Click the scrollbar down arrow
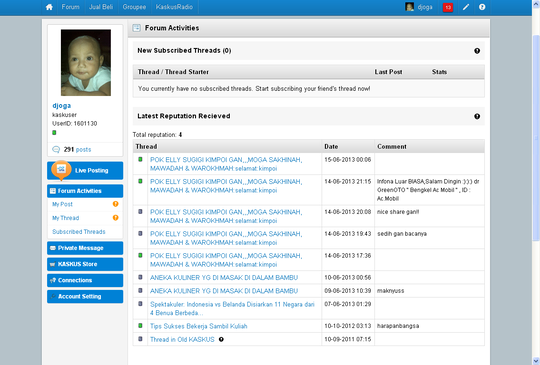Viewport: 540px width, 365px height. [536, 361]
